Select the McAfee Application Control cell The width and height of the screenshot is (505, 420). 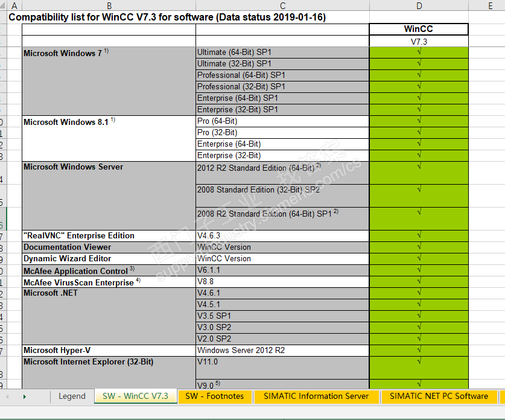pos(109,270)
